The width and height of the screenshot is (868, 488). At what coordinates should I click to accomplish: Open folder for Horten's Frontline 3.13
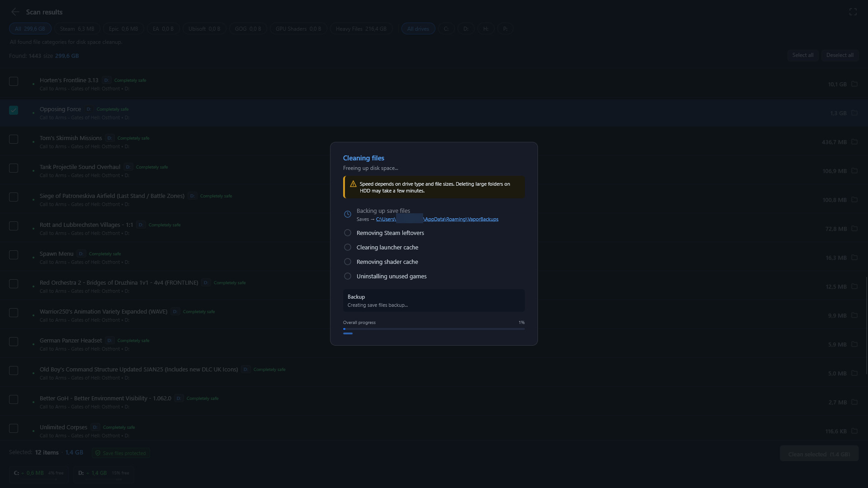click(854, 84)
